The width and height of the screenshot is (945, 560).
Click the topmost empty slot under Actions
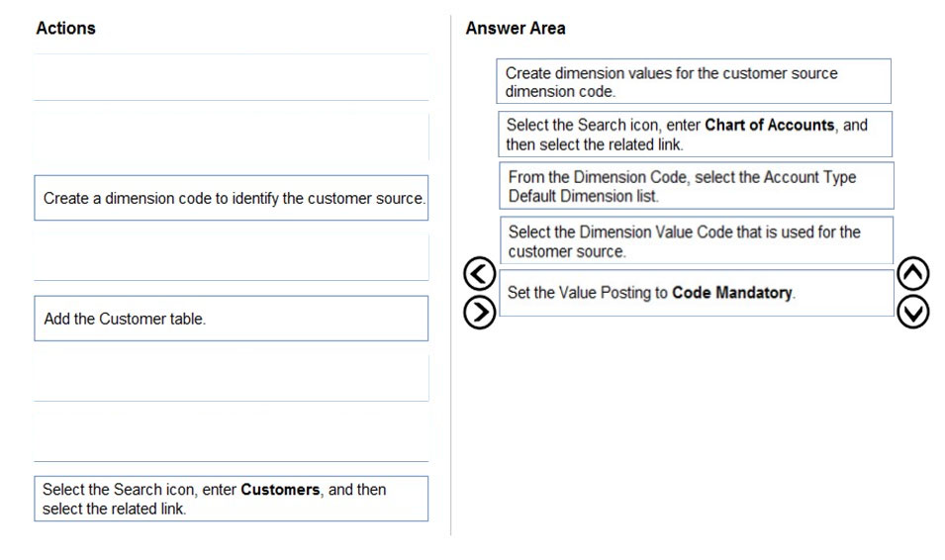(232, 77)
